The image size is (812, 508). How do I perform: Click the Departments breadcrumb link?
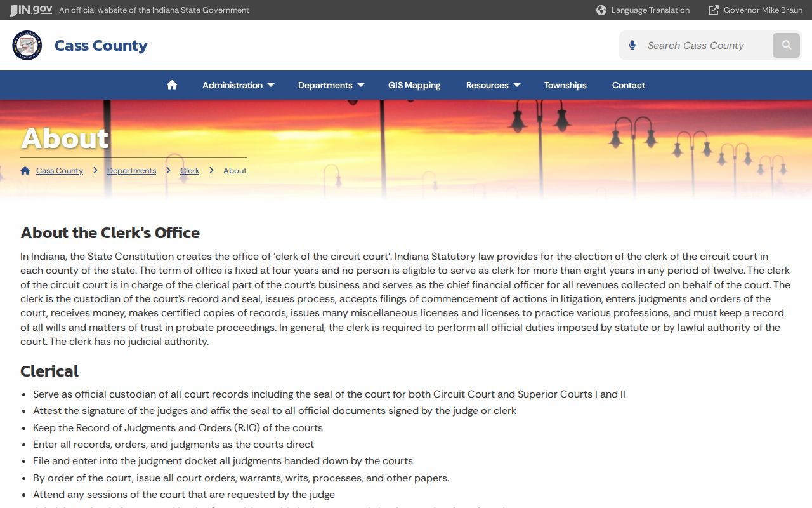pos(131,171)
